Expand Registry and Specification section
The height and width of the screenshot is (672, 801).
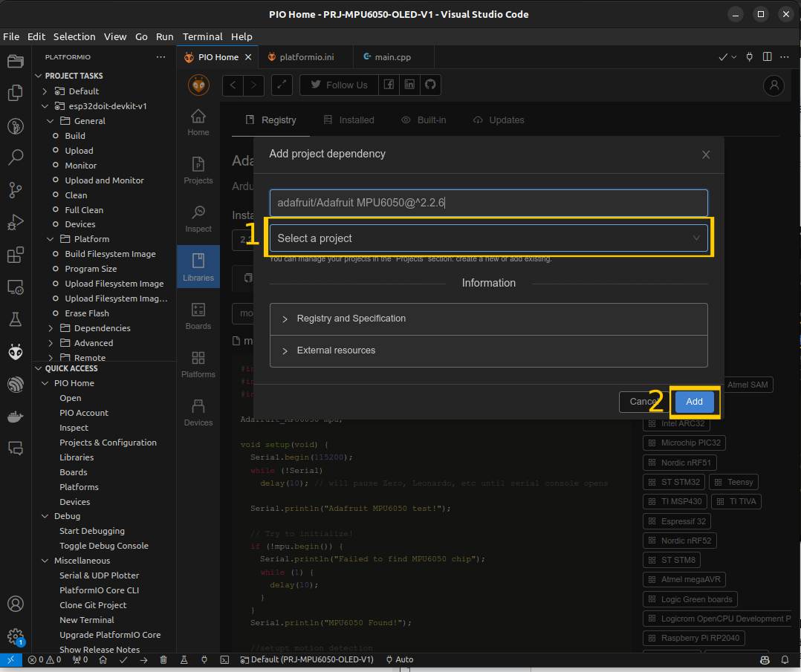pos(488,319)
